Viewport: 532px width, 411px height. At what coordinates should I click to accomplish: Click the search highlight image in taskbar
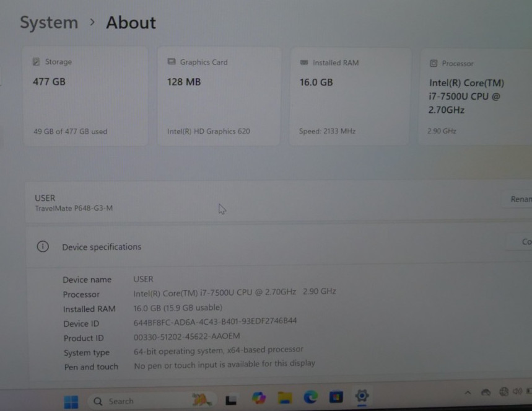click(201, 399)
